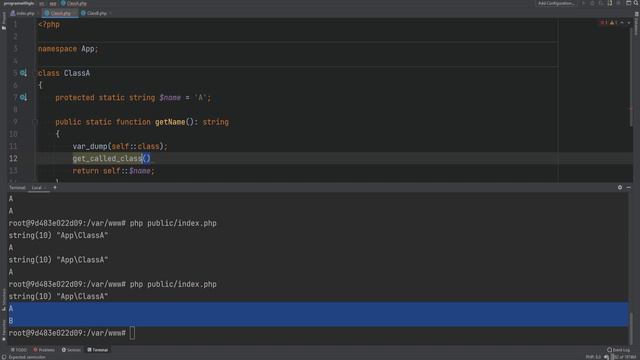Viewport: 640px width, 360px height.
Task: Click the PHP version status bar entry
Action: coord(593,357)
